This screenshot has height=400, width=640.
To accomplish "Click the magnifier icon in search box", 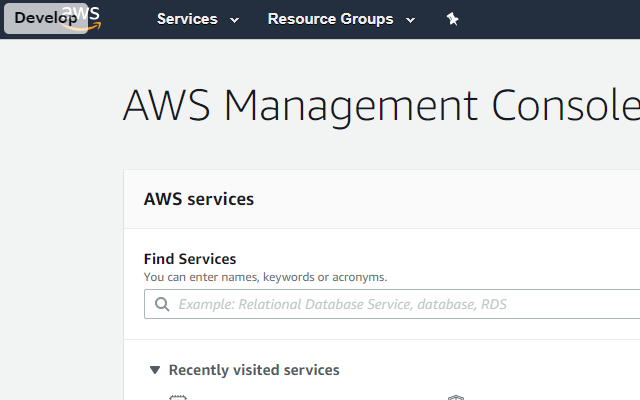I will pos(162,304).
